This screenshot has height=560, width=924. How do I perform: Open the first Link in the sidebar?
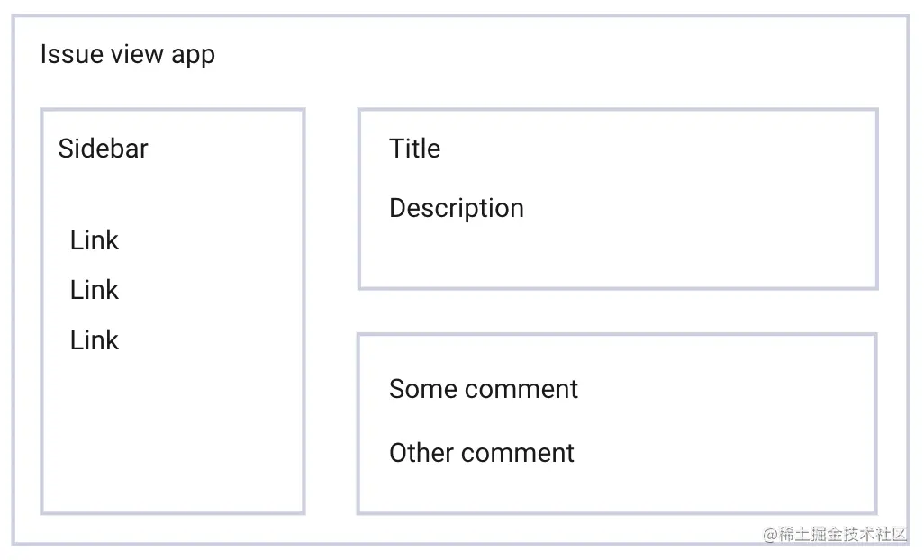(x=95, y=240)
